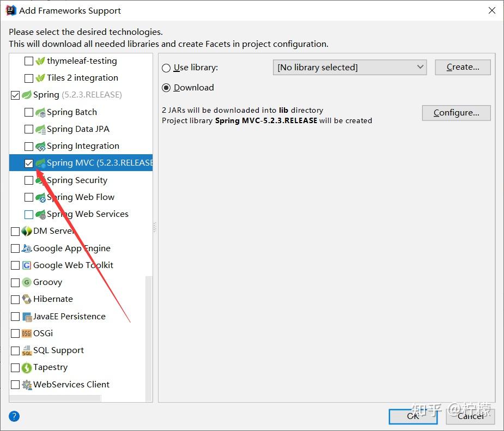Check the Spring Batch checkbox
This screenshot has height=431, width=504.
[x=29, y=112]
